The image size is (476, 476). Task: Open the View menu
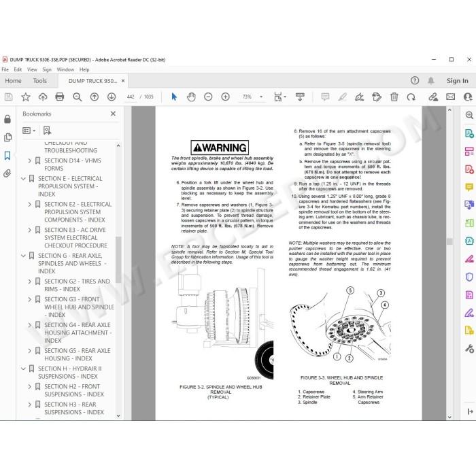[32, 69]
